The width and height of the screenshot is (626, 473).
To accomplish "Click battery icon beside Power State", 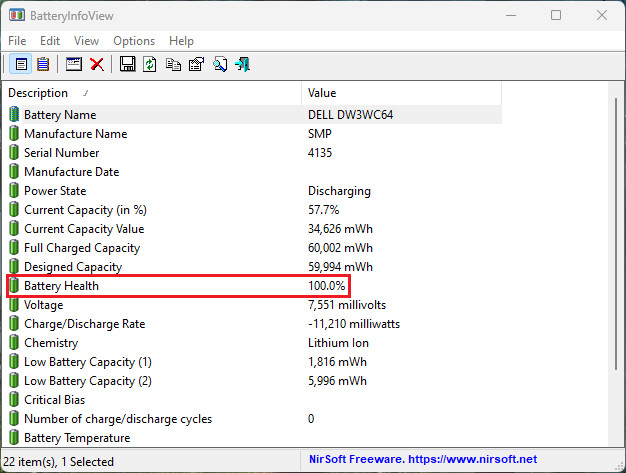I will pyautogui.click(x=14, y=190).
